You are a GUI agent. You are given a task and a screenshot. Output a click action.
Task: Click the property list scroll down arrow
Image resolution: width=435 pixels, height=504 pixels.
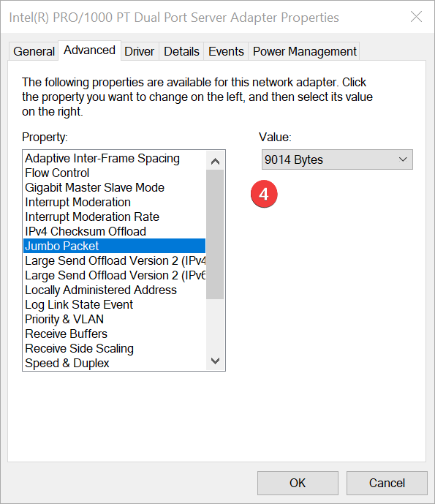(215, 361)
